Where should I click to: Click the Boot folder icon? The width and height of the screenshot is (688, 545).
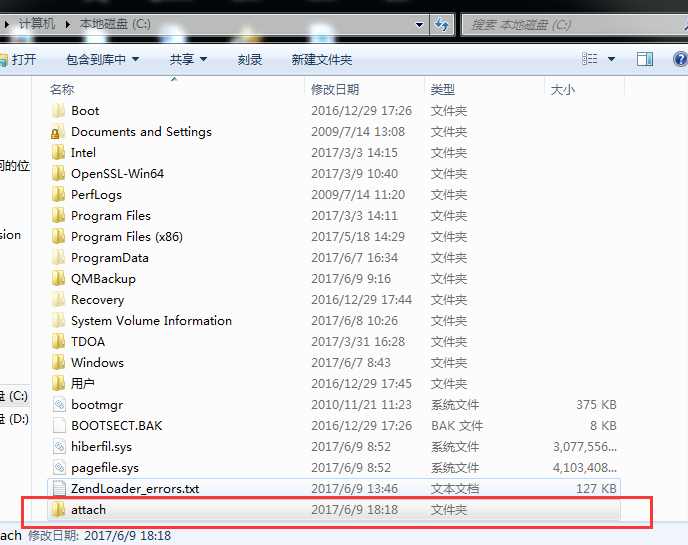58,111
